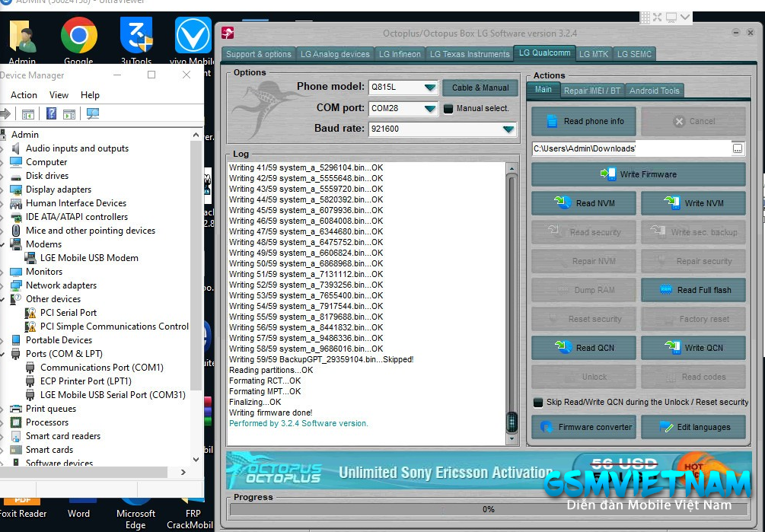
Task: Switch to the LG Infineon tab
Action: (x=400, y=54)
